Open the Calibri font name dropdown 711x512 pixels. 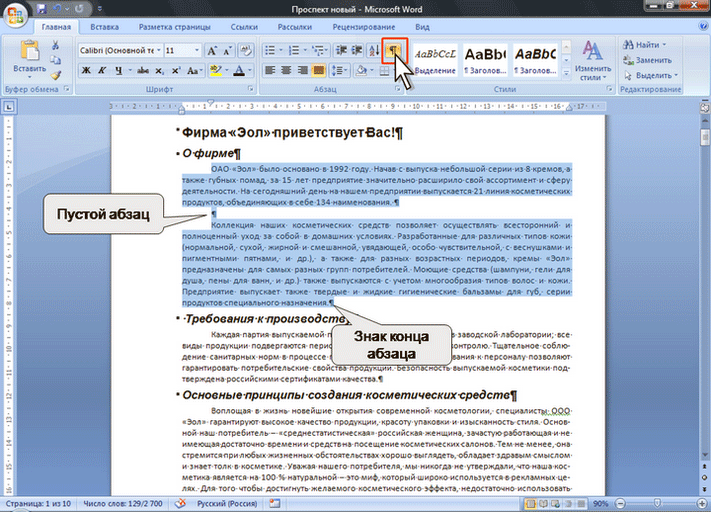tap(158, 50)
